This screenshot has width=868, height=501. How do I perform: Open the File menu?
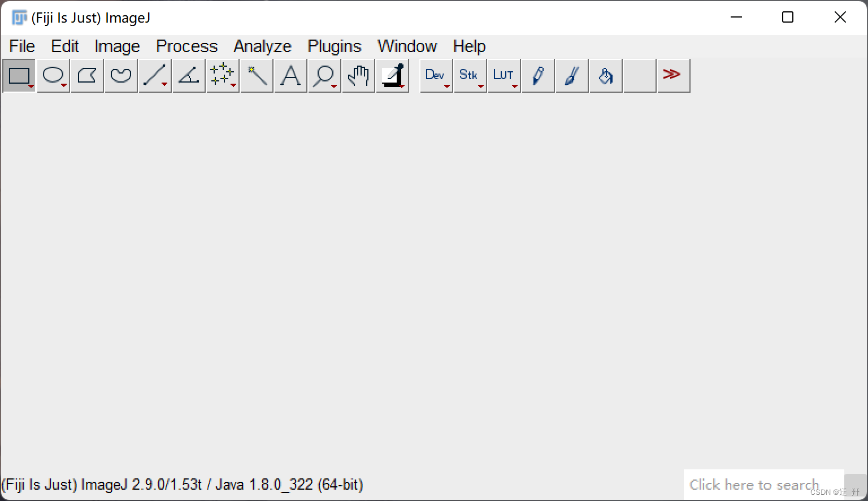tap(22, 46)
